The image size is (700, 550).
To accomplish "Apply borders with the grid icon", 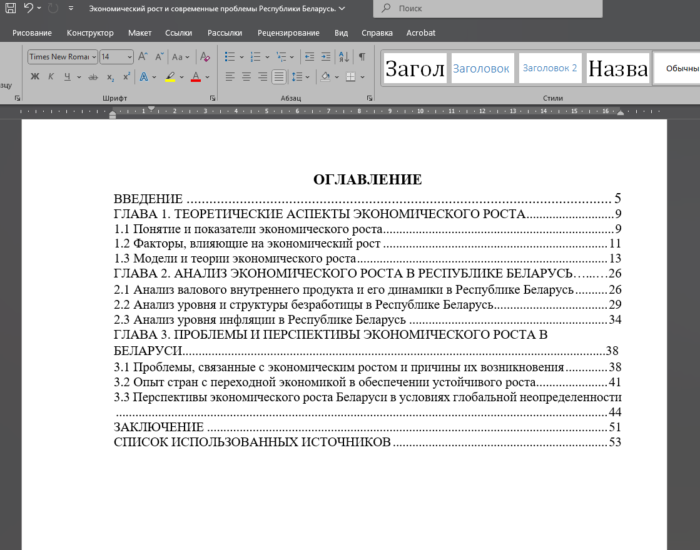I will tap(351, 77).
